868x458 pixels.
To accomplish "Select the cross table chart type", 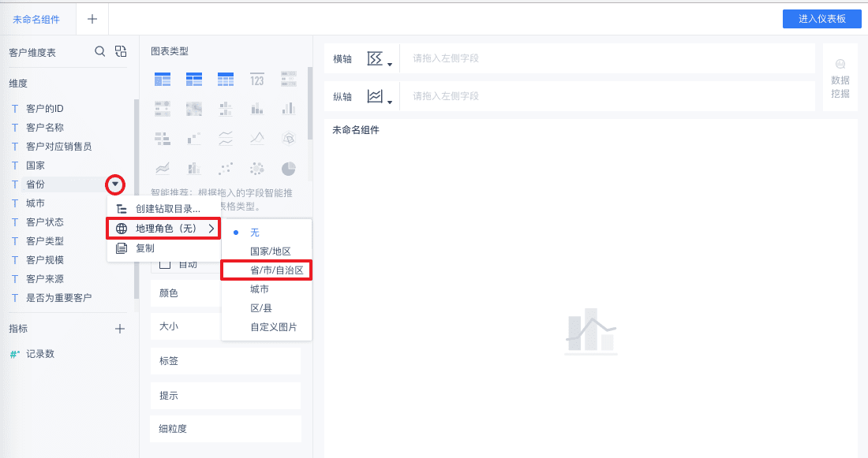I will click(x=194, y=80).
